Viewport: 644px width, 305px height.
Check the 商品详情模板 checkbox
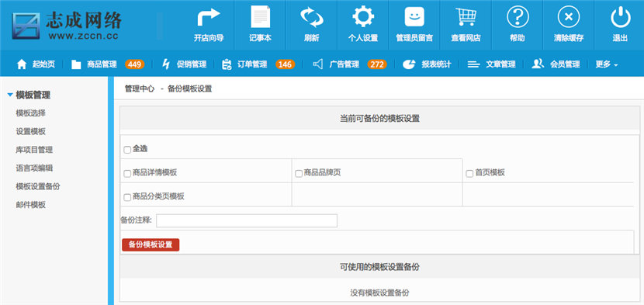[127, 174]
